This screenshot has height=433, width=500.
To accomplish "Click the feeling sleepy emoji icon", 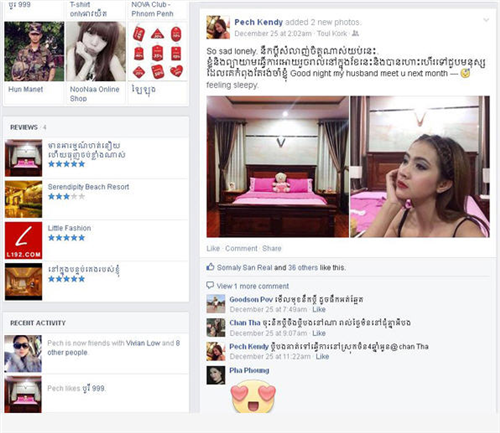I will (465, 73).
